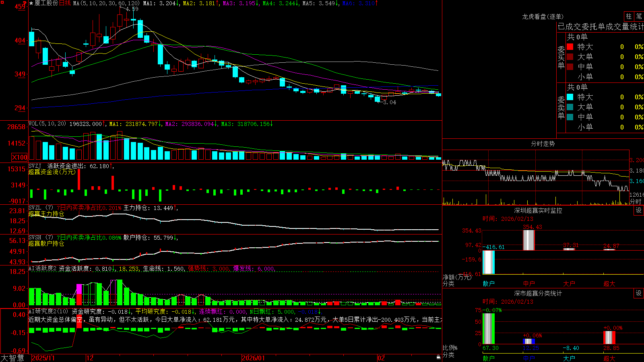This screenshot has width=644, height=362.
Task: Open 设 settings for 深圳超赢实时监控
Action: tap(639, 210)
